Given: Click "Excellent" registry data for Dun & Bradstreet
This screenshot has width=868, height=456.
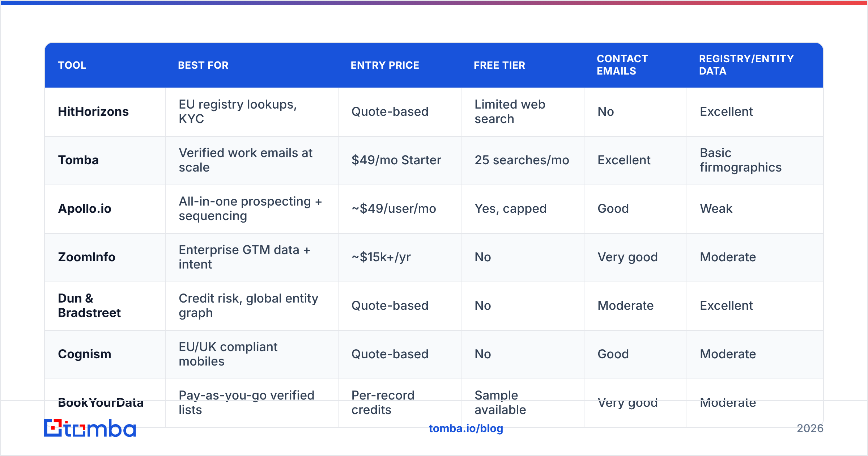Looking at the screenshot, I should click(x=726, y=305).
